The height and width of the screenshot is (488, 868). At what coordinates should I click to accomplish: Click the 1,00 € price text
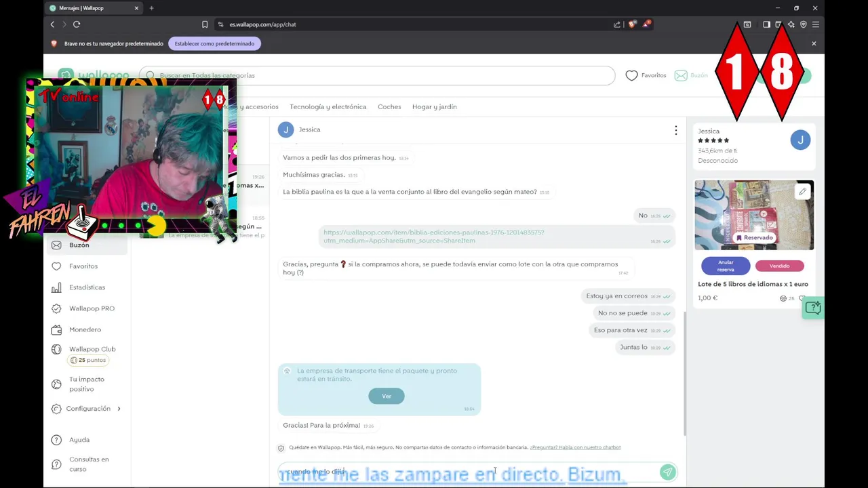click(x=707, y=298)
